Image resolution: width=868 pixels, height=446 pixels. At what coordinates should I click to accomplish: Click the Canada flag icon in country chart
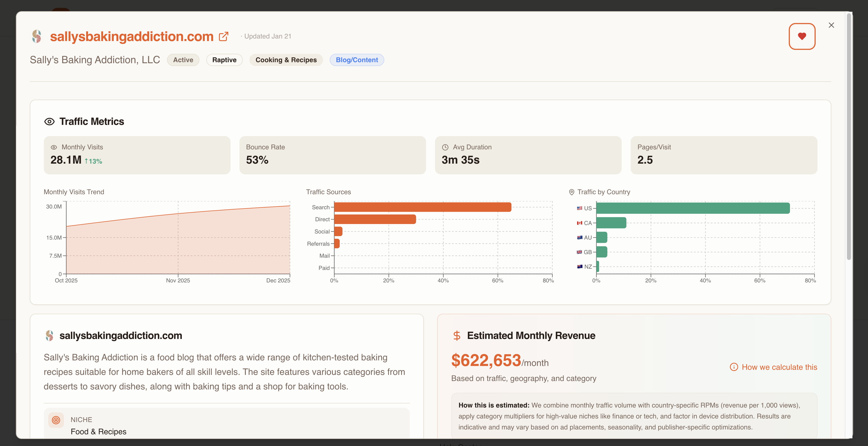[x=580, y=223]
